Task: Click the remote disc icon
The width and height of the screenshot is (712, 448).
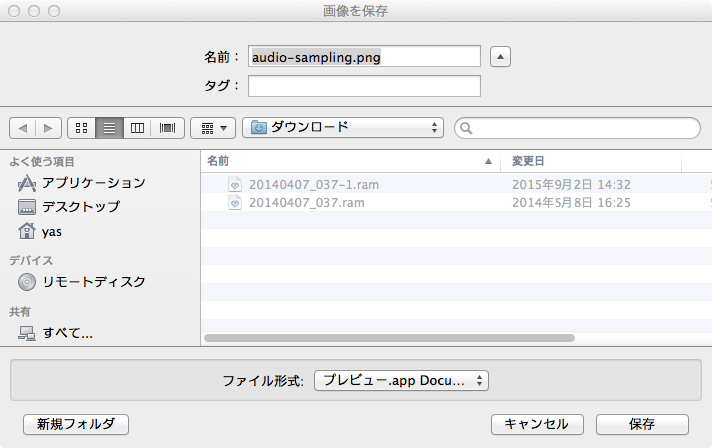Action: point(27,282)
